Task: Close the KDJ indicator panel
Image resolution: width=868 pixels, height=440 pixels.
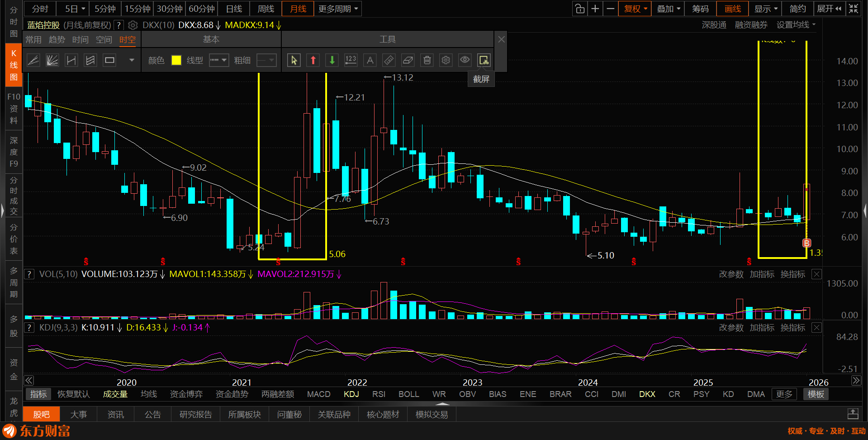Action: (816, 328)
